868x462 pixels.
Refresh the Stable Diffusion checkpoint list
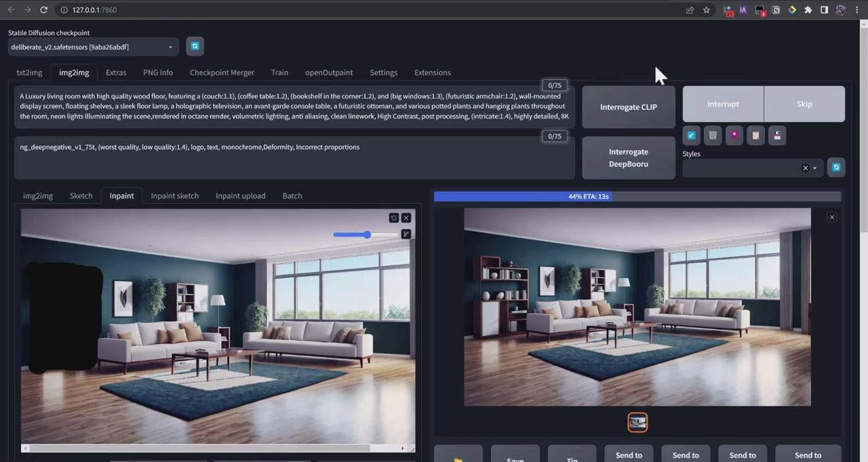point(195,46)
